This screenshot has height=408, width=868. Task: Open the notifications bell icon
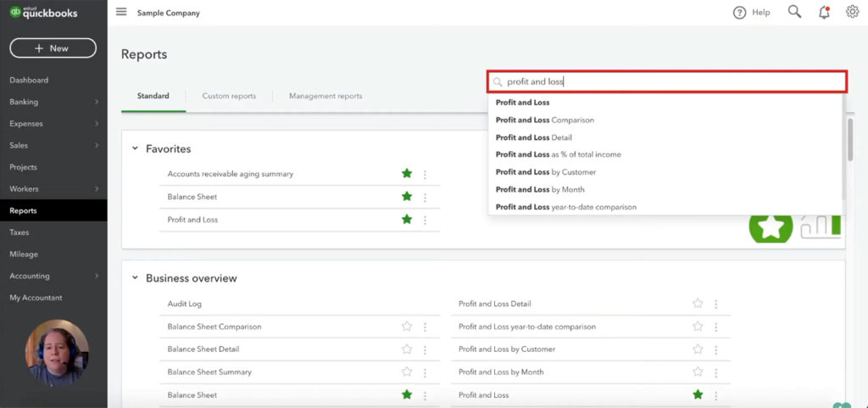tap(824, 12)
